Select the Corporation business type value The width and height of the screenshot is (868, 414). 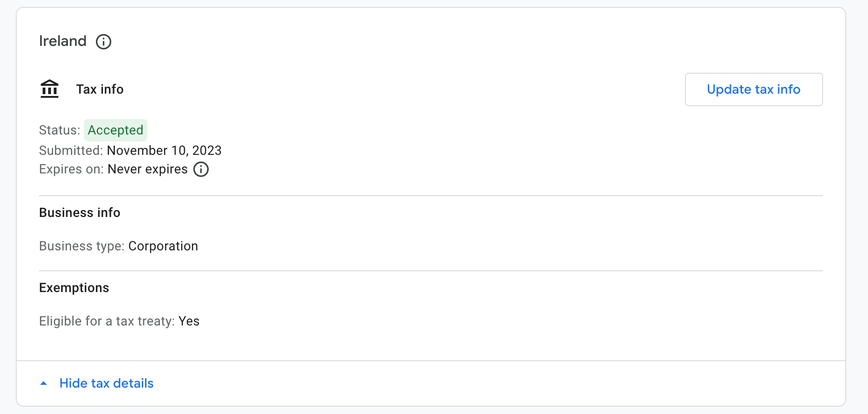163,246
